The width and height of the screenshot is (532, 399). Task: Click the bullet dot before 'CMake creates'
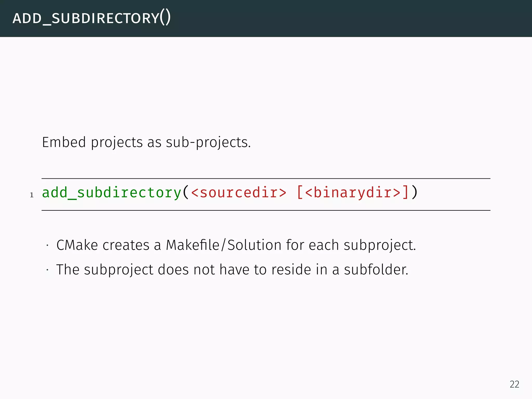(x=48, y=245)
